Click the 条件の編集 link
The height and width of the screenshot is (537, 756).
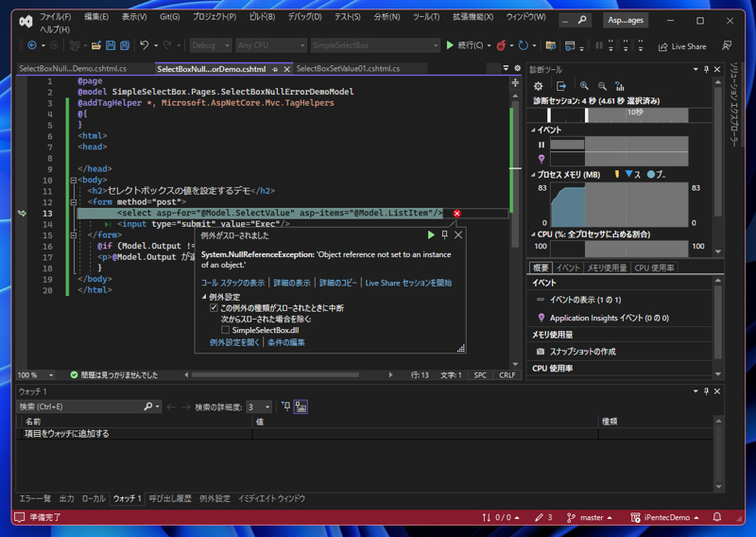(x=286, y=342)
